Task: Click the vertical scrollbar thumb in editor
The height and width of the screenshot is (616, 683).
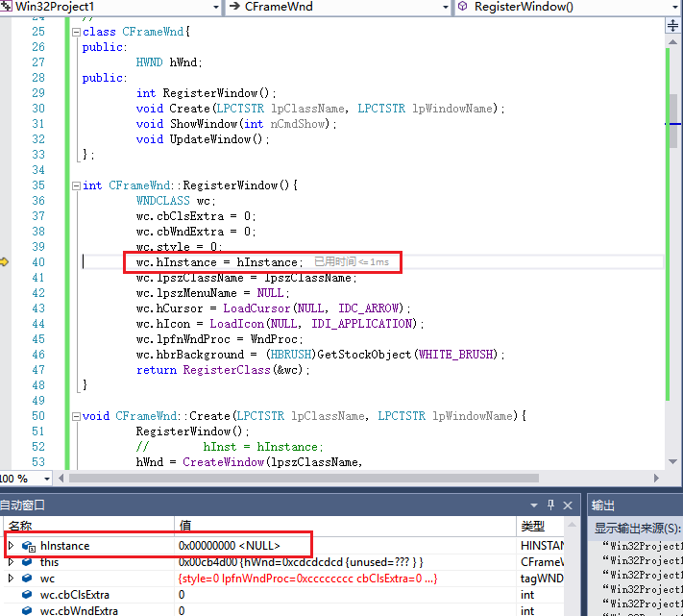Action: pos(673,121)
